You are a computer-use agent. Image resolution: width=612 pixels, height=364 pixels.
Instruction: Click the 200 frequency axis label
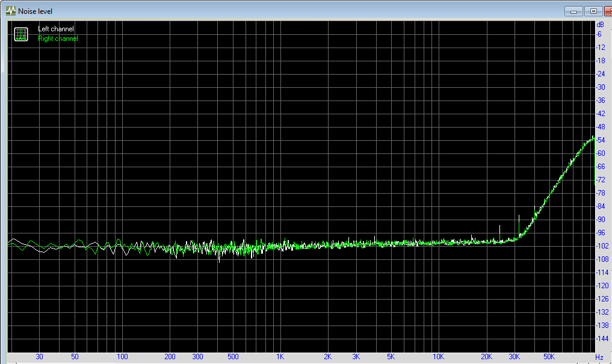point(170,357)
